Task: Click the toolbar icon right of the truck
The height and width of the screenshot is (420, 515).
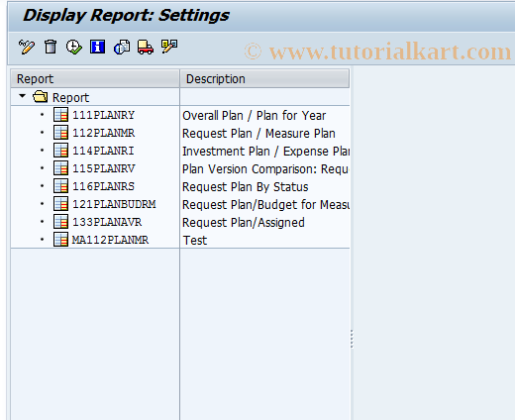Action: point(169,47)
